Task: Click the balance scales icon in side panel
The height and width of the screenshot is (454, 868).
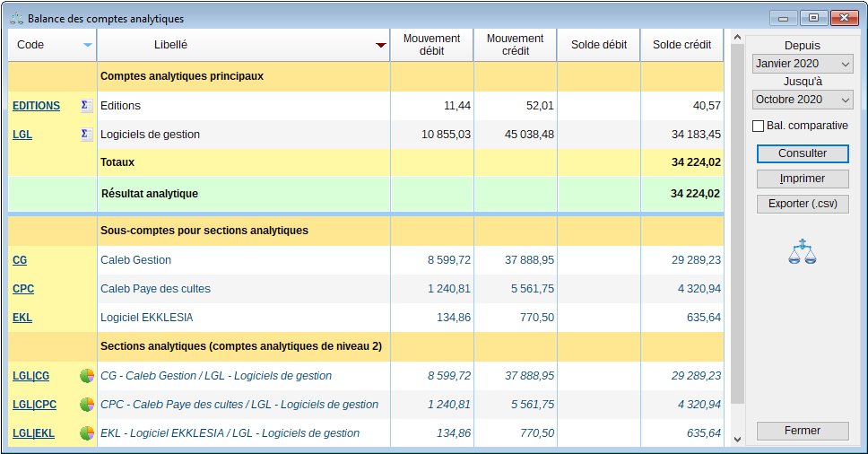Action: [x=803, y=252]
